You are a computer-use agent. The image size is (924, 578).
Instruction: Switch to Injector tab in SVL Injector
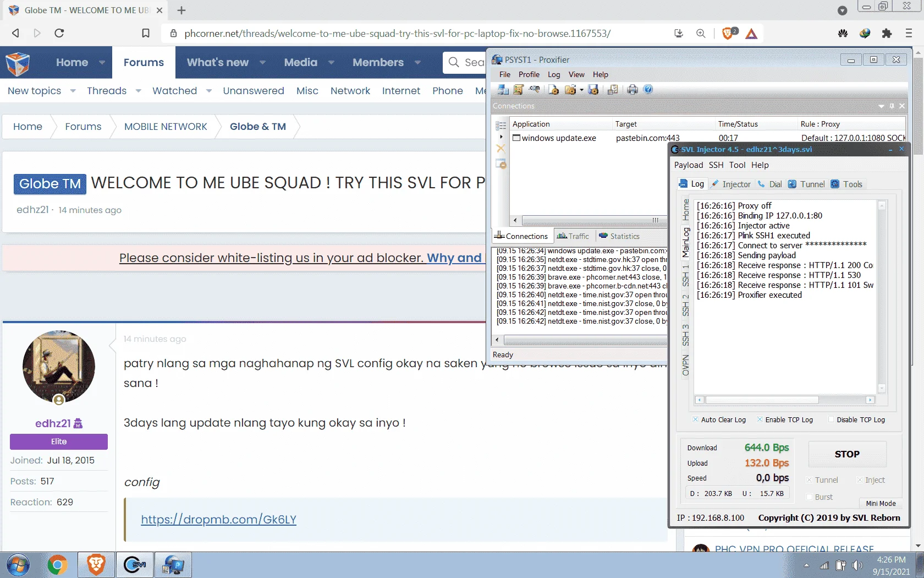tap(731, 184)
